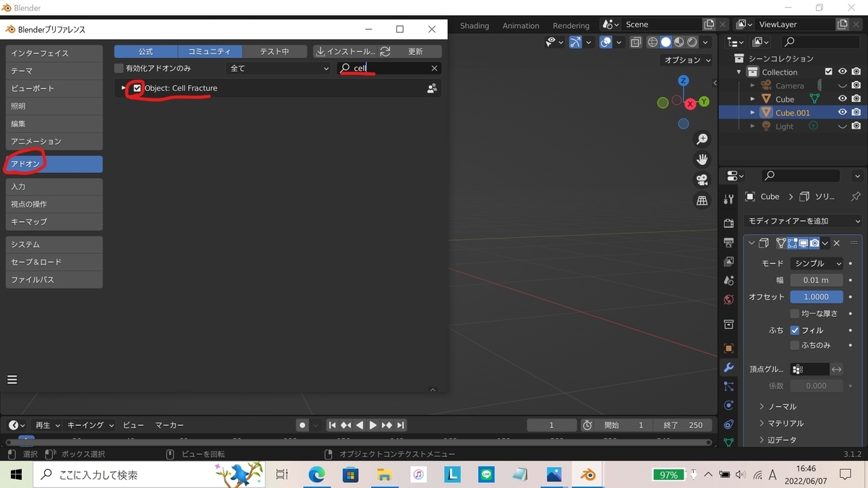The width and height of the screenshot is (868, 488).
Task: Toggle camera view in the viewport
Action: click(702, 180)
